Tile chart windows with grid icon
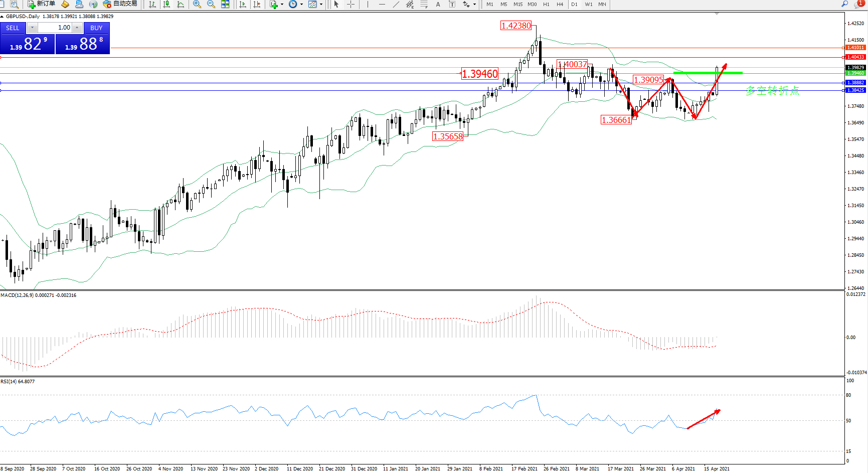The image size is (868, 473). (x=225, y=4)
